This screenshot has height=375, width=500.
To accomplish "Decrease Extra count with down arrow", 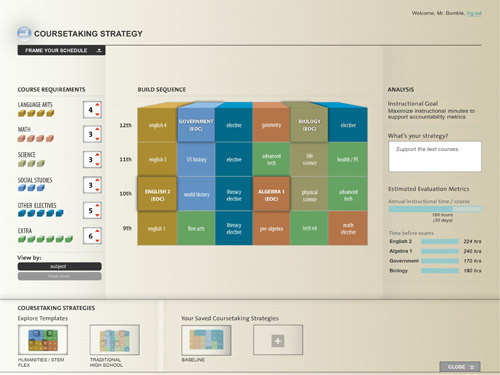I will click(97, 240).
